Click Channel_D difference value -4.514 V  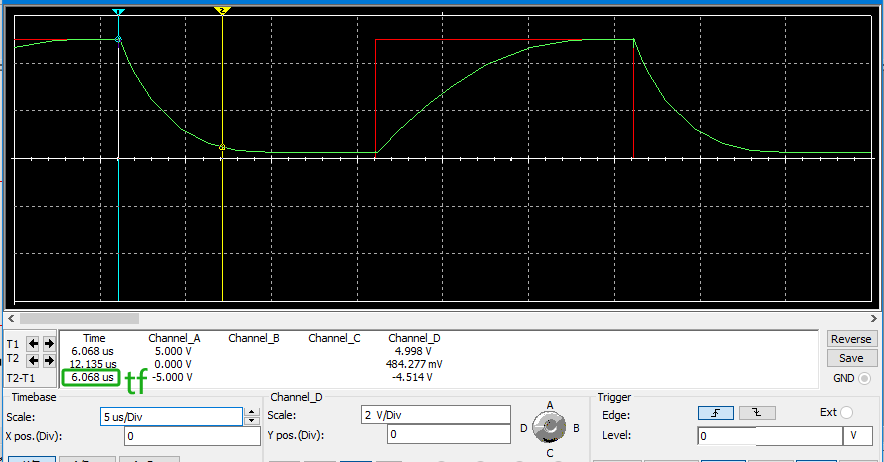tap(412, 377)
